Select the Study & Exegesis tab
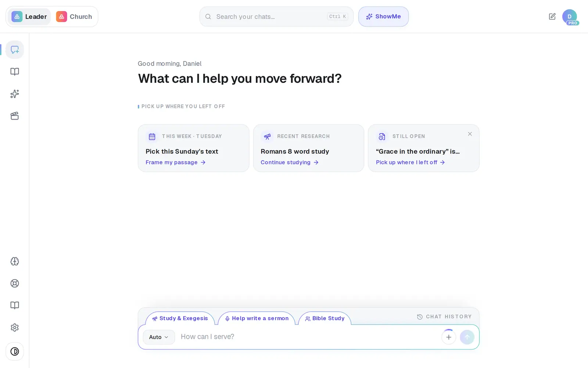588x368 pixels. [180, 318]
